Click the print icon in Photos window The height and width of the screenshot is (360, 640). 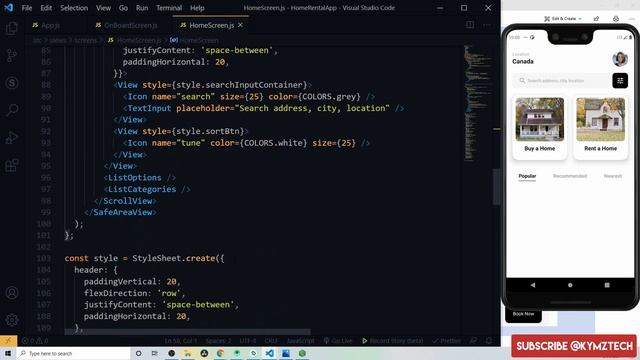point(616,18)
